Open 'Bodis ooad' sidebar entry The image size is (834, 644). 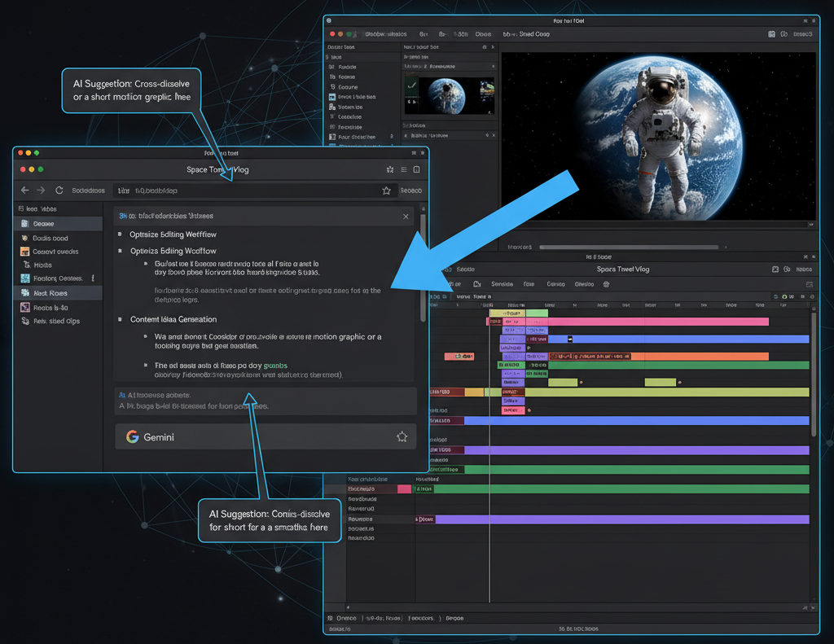[x=50, y=239]
